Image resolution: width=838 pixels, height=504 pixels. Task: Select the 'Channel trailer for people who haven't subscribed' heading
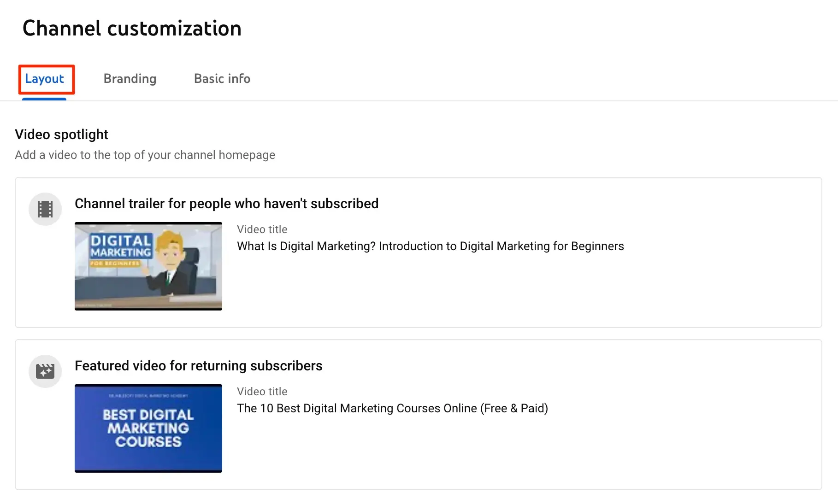point(226,204)
